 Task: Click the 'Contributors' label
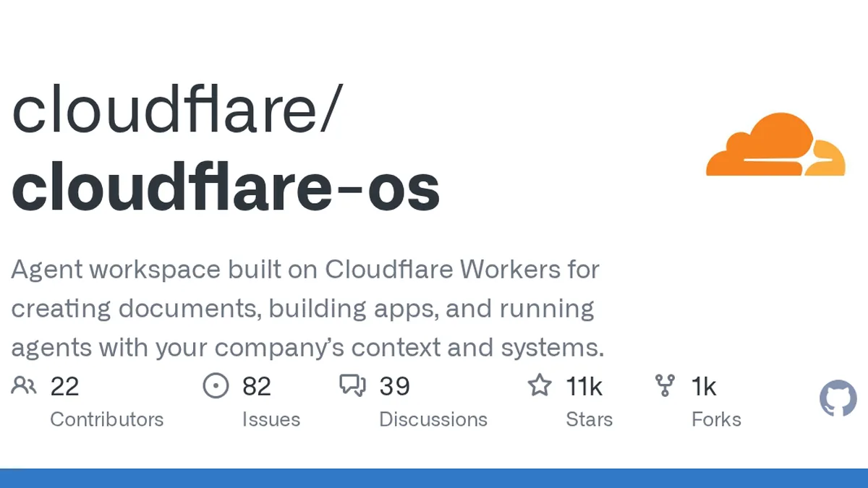107,419
